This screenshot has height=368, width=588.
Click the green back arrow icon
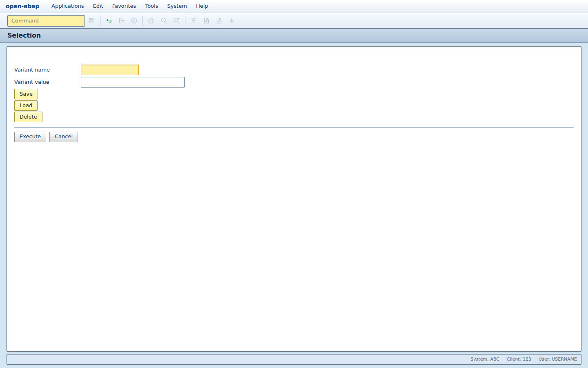[109, 21]
